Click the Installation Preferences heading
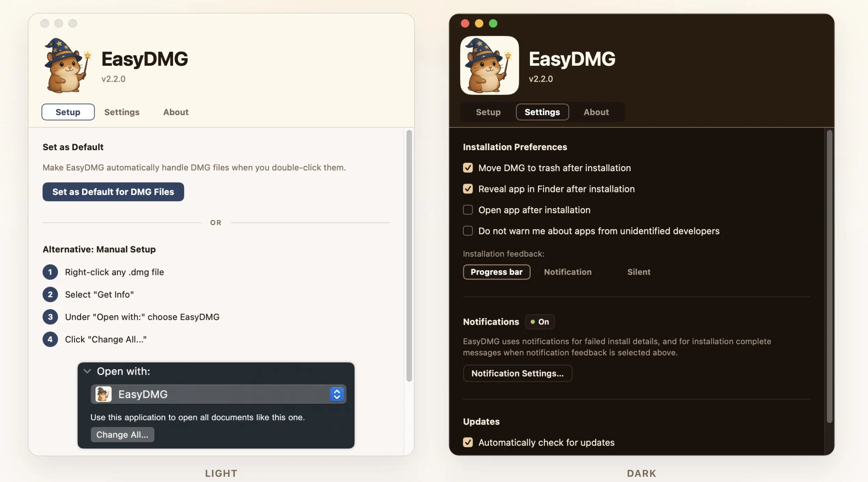 point(515,147)
